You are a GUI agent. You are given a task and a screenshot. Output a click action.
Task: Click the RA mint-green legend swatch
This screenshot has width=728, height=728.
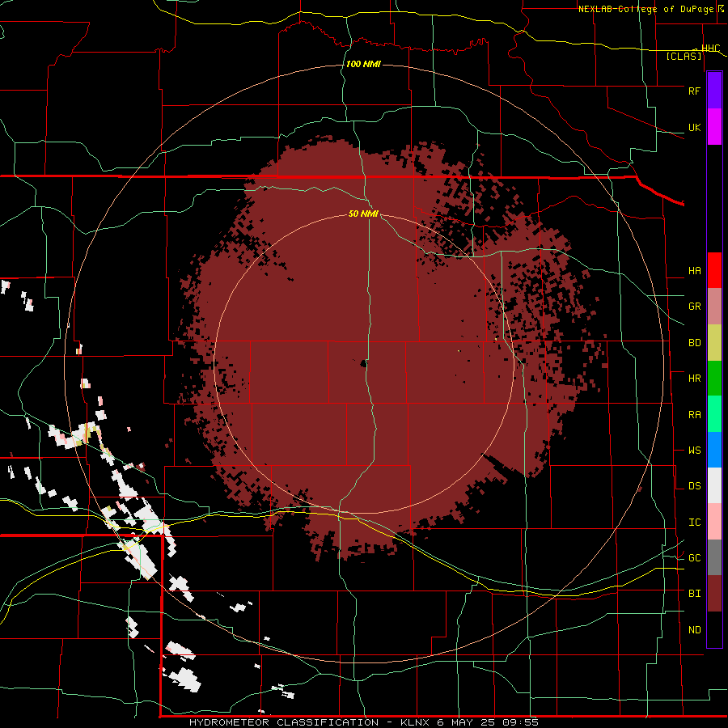(x=714, y=414)
